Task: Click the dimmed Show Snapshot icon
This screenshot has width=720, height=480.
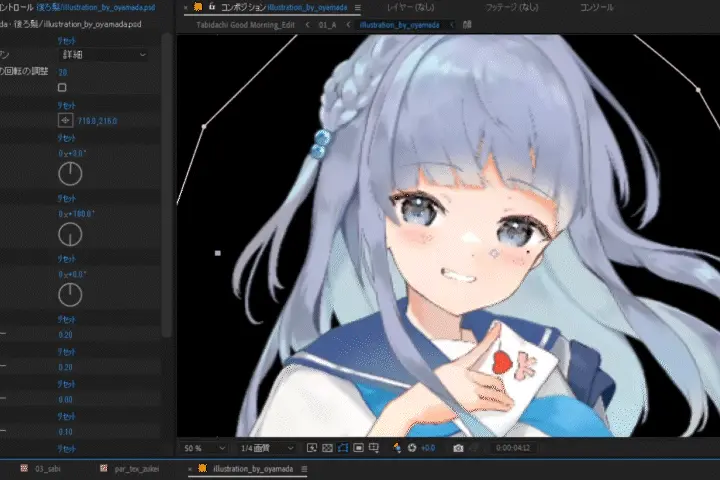Action: (x=475, y=448)
